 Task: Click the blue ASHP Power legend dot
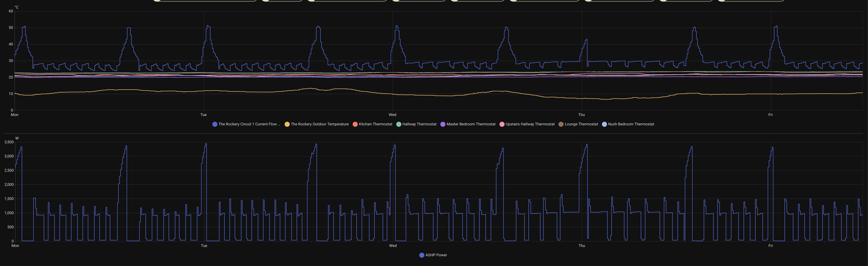(x=422, y=255)
